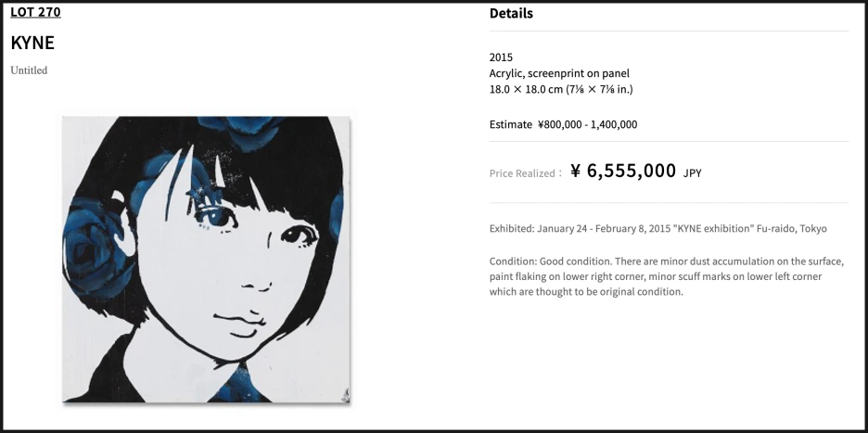
Task: Click the Acrylic, screenprint on panel line
Action: coord(559,73)
